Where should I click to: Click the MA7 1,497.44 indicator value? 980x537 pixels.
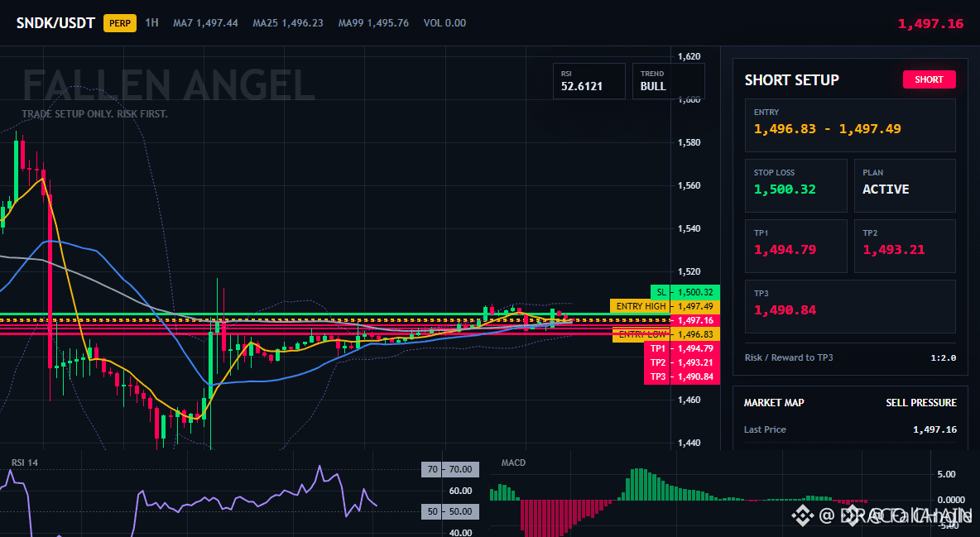click(x=205, y=23)
